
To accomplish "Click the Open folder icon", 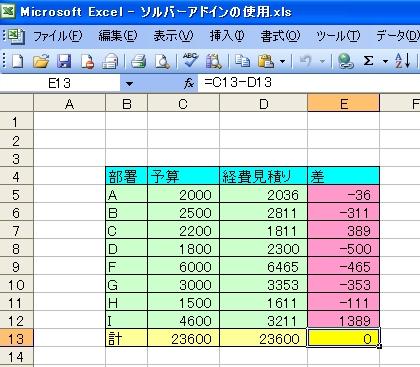I will pyautogui.click(x=41, y=62).
